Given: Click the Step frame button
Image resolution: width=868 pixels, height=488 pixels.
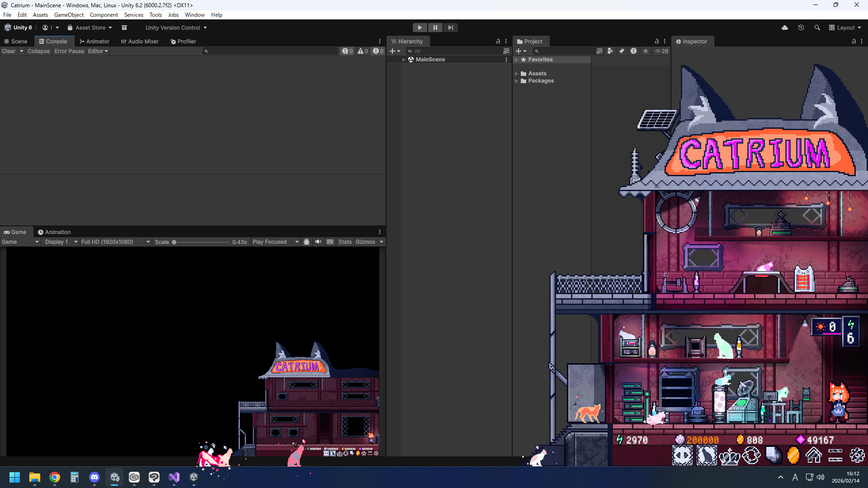Looking at the screenshot, I should click(450, 28).
